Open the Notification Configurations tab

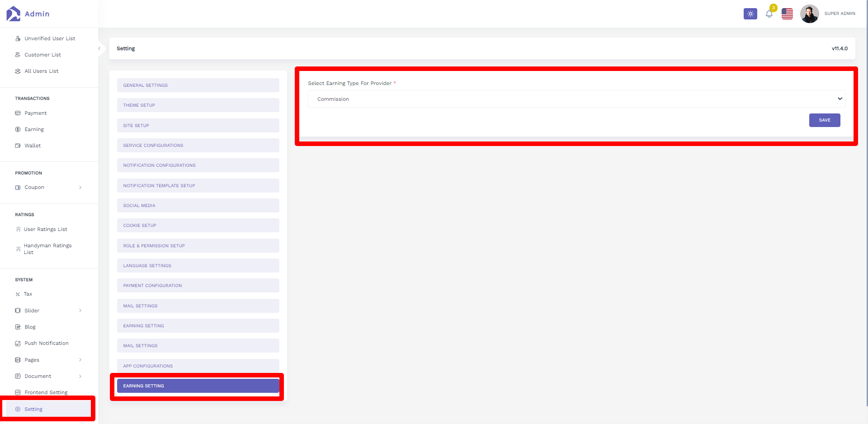pos(198,165)
